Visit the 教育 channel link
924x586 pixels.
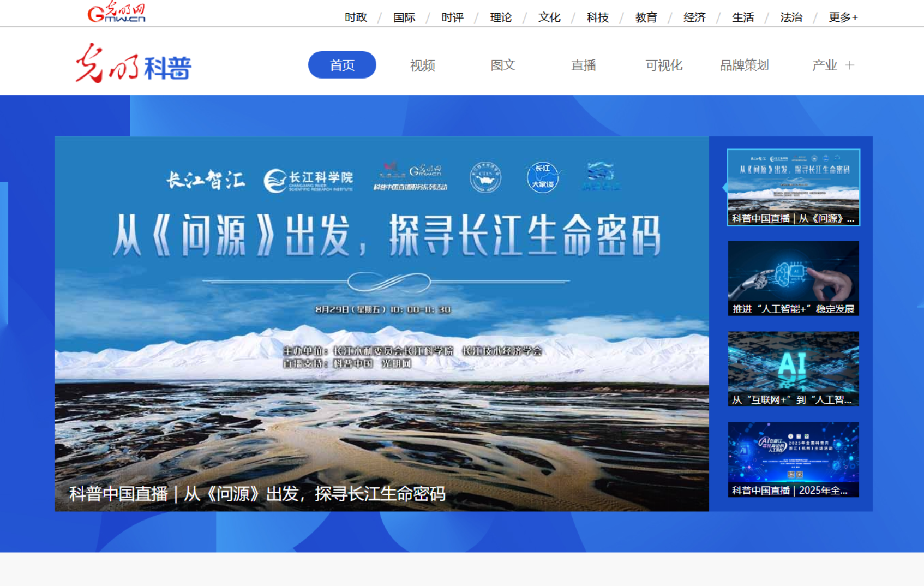click(x=646, y=17)
